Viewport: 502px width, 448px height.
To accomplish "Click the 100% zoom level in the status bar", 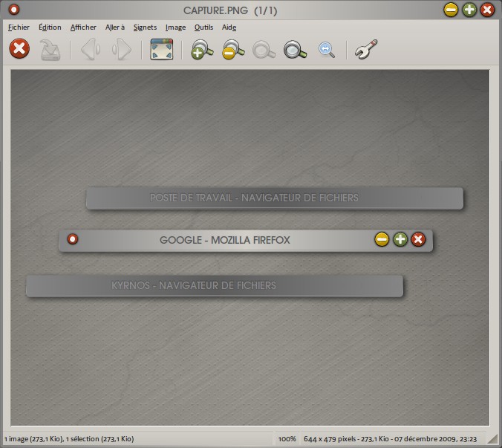I will tap(287, 439).
